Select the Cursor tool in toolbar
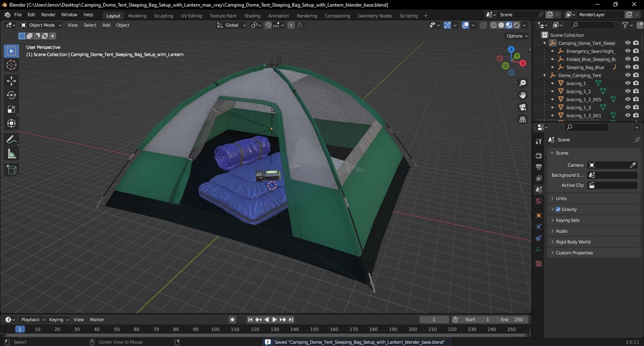The height and width of the screenshot is (346, 644). click(x=11, y=65)
